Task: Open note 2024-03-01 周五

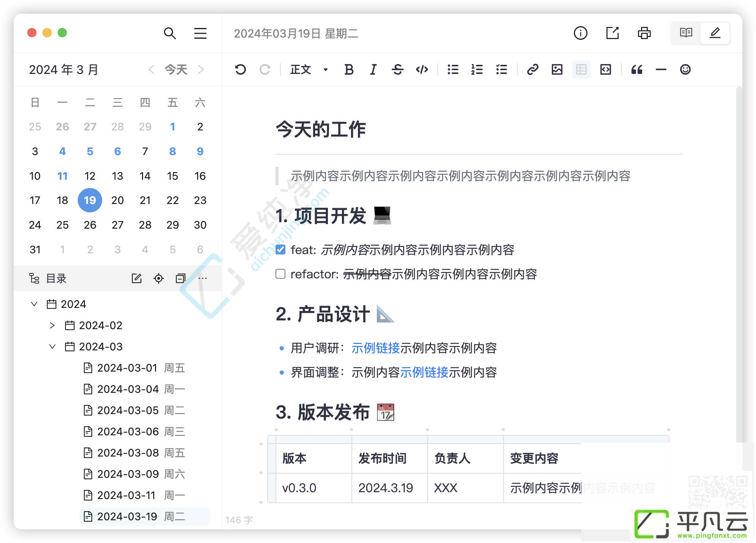Action: (134, 368)
